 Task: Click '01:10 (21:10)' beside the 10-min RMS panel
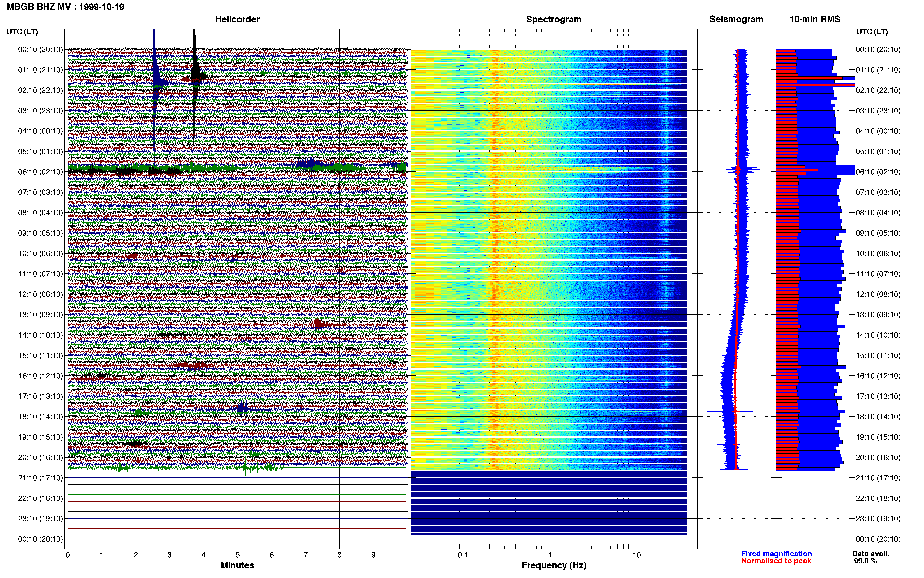878,70
